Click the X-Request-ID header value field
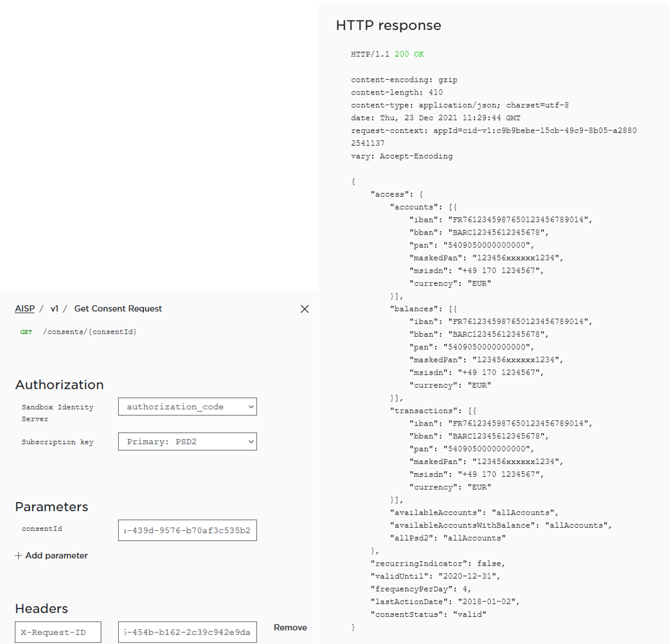671x644 pixels. click(187, 632)
